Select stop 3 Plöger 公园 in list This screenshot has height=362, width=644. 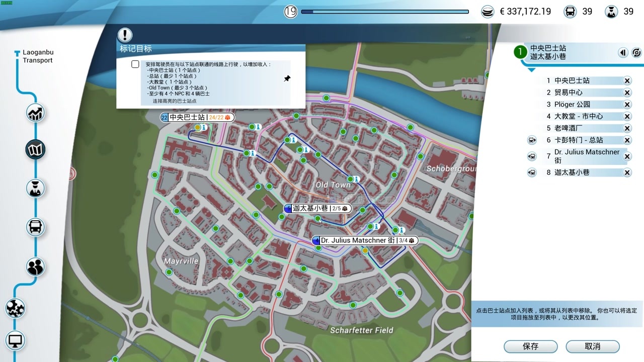pos(583,105)
